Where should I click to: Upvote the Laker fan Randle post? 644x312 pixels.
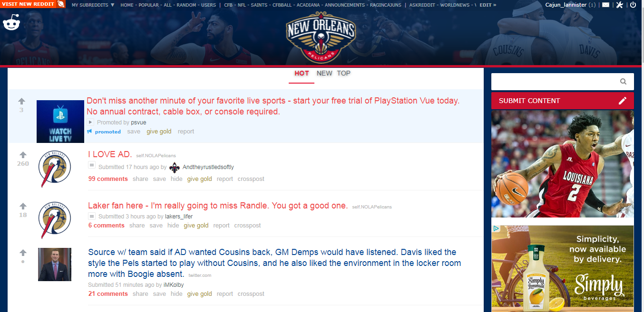pos(23,206)
